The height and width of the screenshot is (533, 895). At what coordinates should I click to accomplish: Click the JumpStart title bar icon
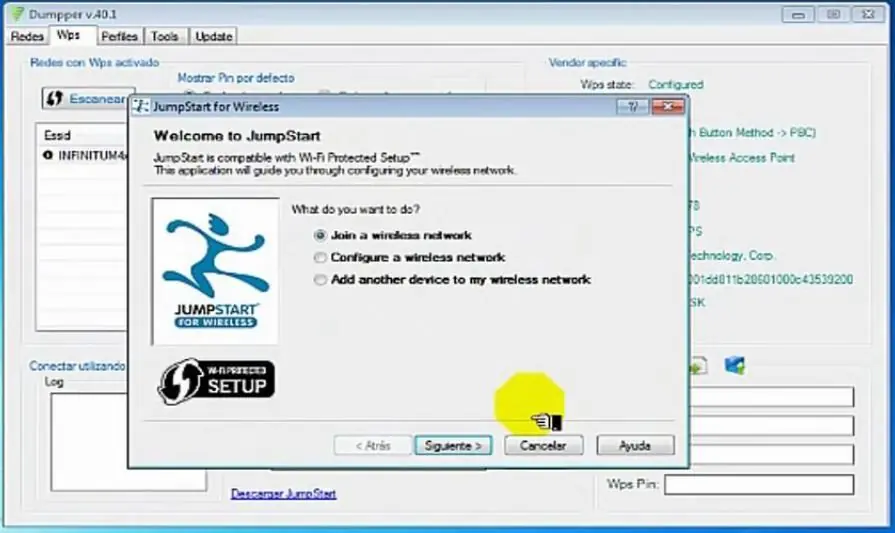click(x=140, y=107)
